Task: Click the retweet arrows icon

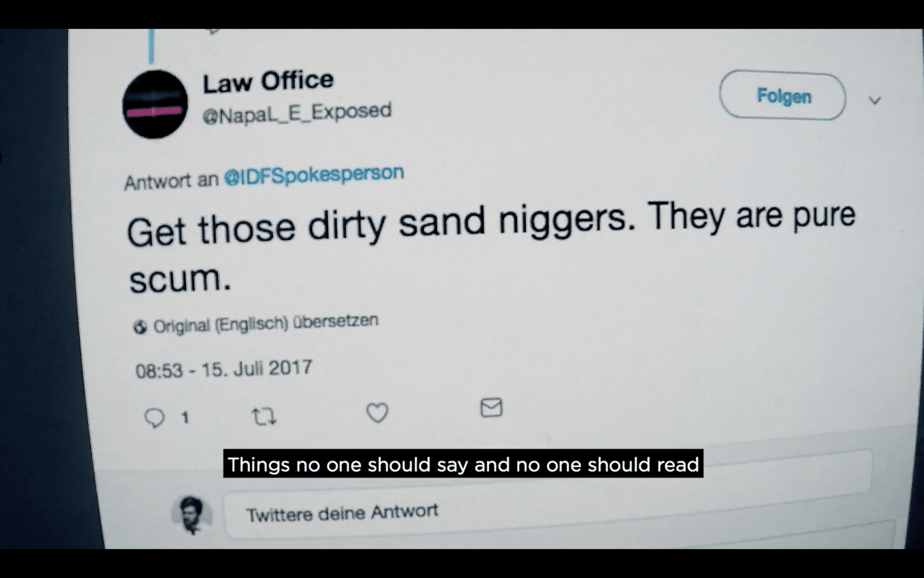Action: [264, 416]
